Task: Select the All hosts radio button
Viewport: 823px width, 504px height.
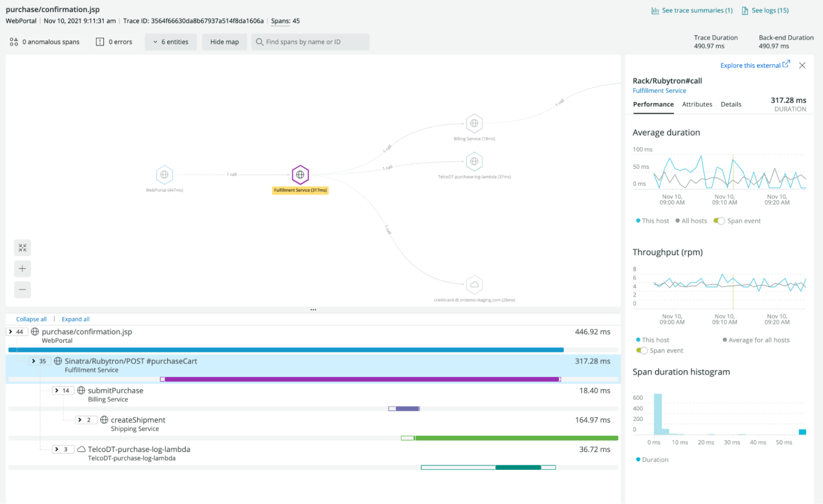Action: click(x=677, y=221)
